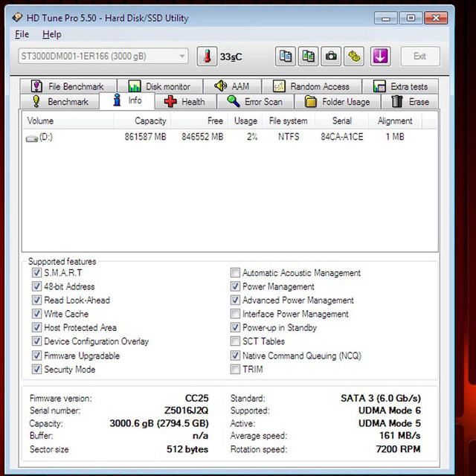The height and width of the screenshot is (476, 476).
Task: Switch to the Extra tests tab
Action: [x=400, y=86]
